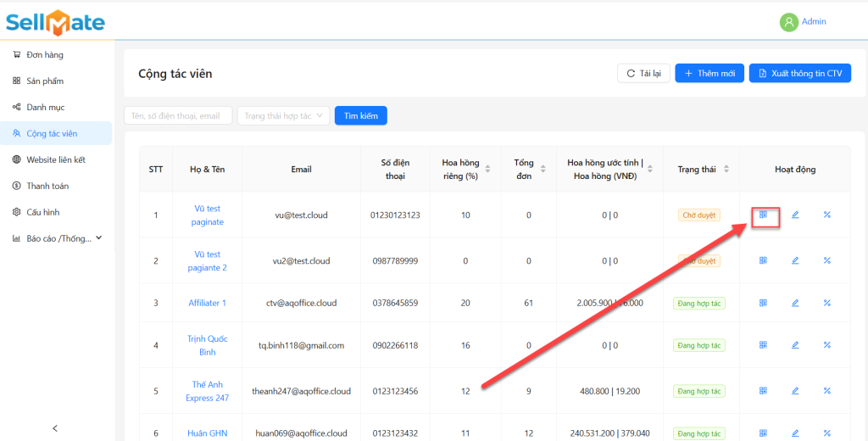Click edit pencil icon for Affiliater 1
Viewport: 868px width, 441px height.
[x=795, y=303]
